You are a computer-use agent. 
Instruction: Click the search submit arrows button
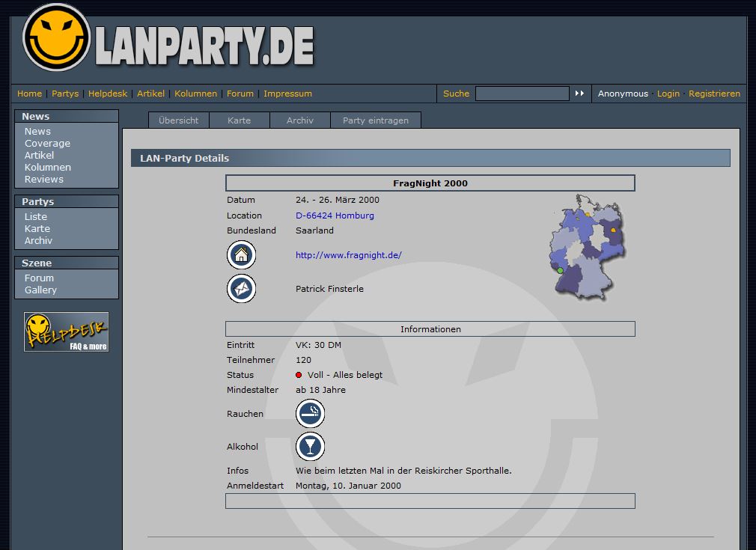click(x=579, y=93)
